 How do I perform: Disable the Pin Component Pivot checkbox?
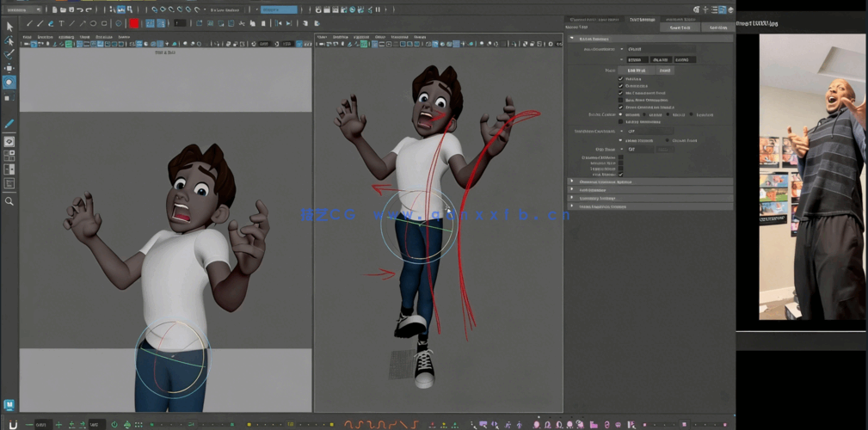click(x=620, y=93)
